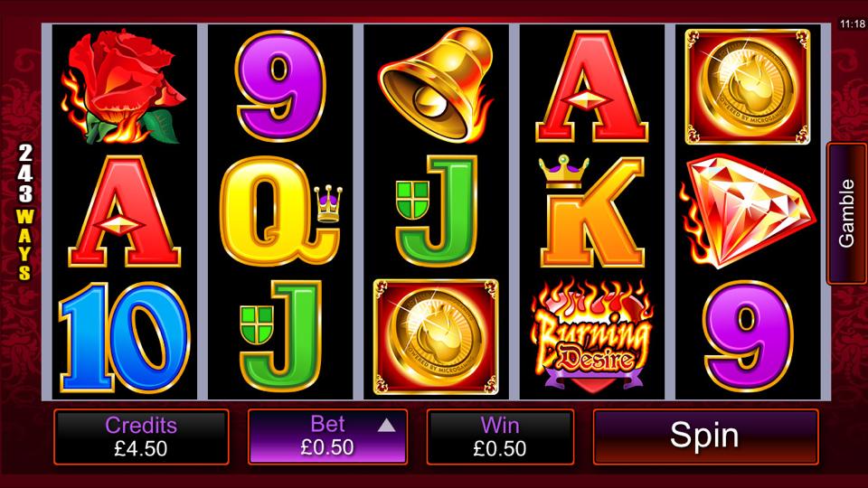This screenshot has height=488, width=868.
Task: Click the Burning Desire logo symbol
Action: point(591,336)
